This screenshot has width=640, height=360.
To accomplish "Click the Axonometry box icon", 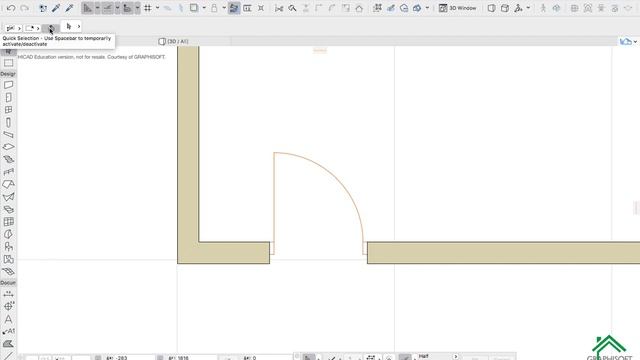I will click(x=505, y=8).
